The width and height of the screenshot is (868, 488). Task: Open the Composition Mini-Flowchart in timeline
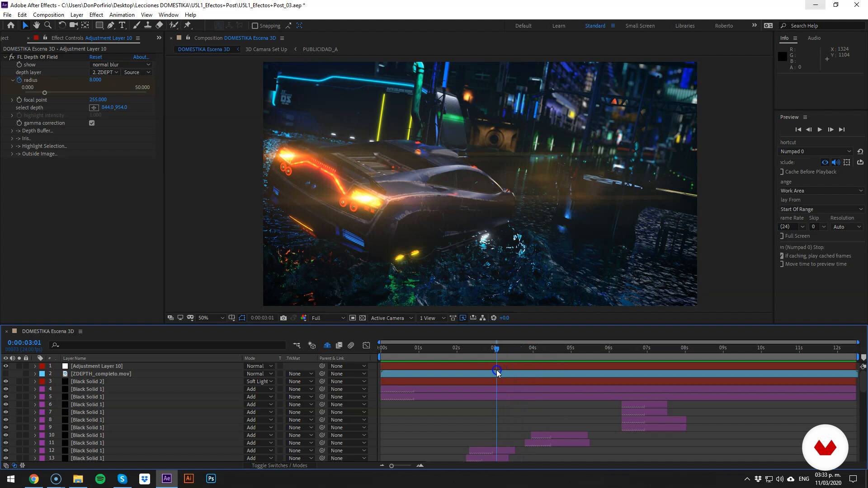(297, 345)
